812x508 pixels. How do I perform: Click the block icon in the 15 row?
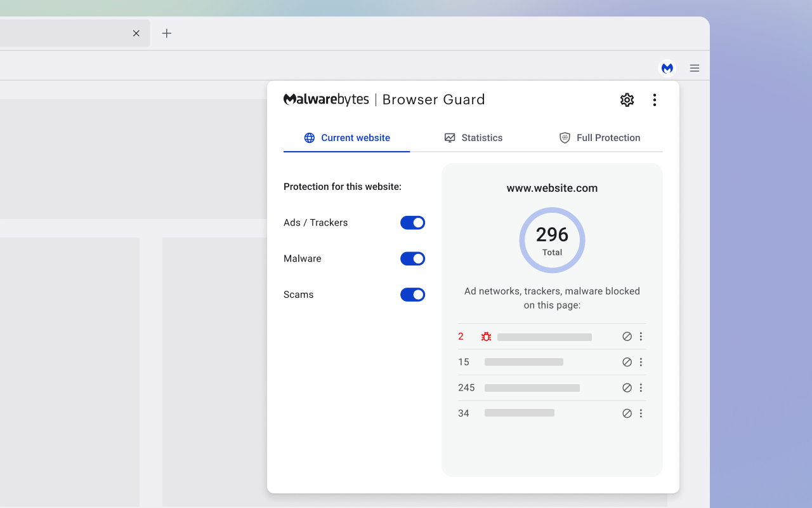click(x=627, y=362)
